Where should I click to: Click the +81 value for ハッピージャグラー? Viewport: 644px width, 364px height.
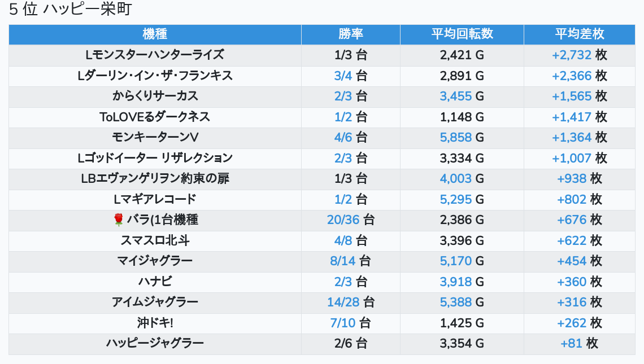click(x=571, y=344)
